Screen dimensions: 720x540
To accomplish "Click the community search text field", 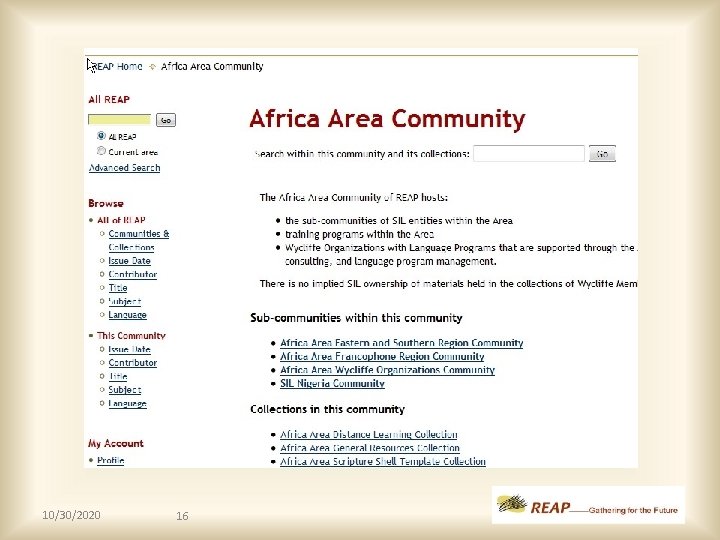I will 529,153.
